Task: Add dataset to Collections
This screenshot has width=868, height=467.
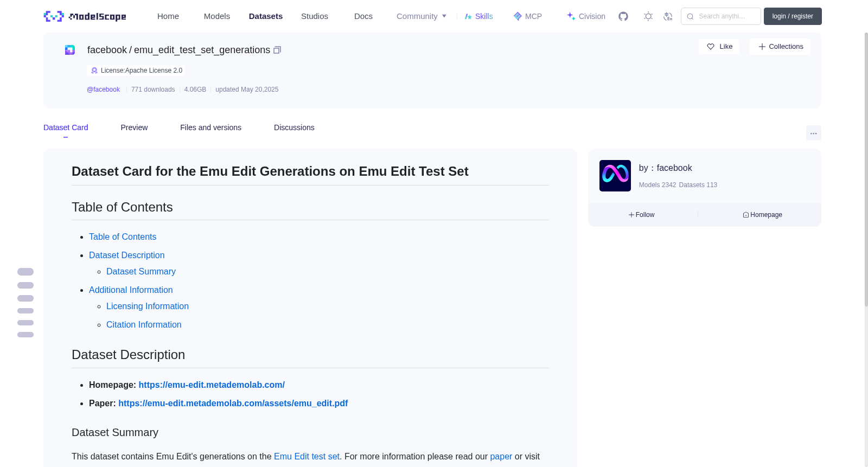Action: click(x=780, y=47)
